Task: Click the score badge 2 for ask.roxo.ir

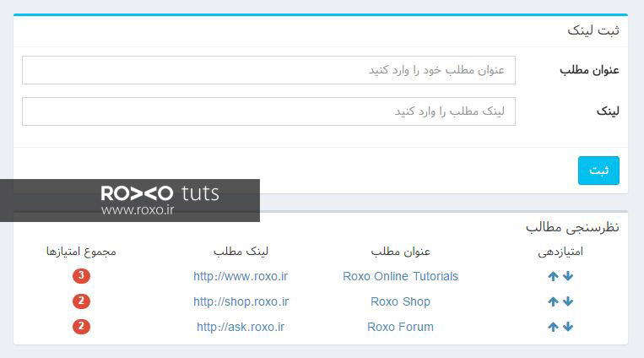Action: (81, 327)
